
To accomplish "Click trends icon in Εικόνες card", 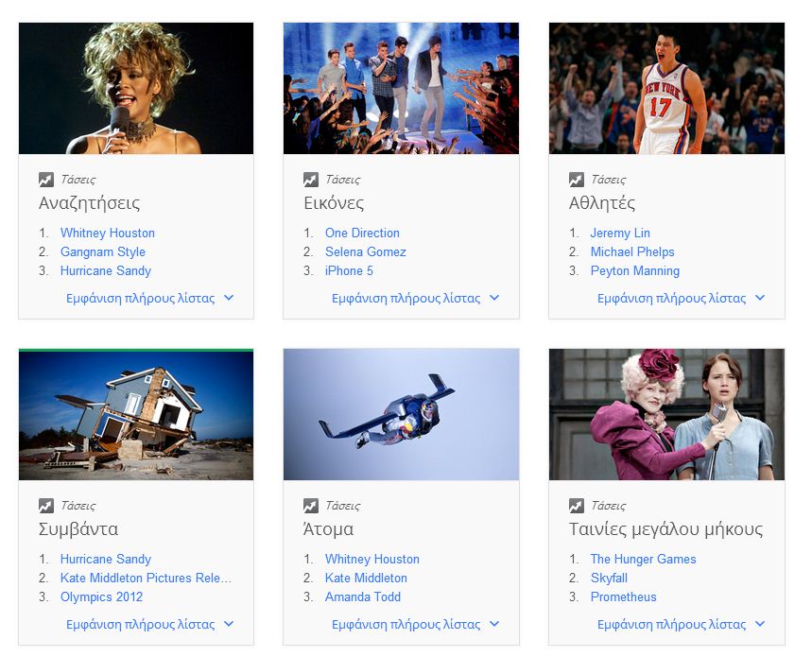I will click(x=311, y=180).
